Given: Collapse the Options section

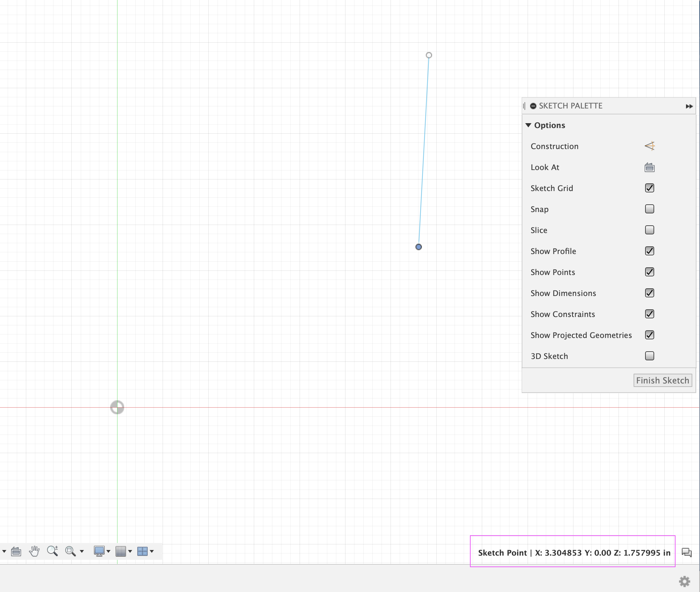Looking at the screenshot, I should pos(529,125).
